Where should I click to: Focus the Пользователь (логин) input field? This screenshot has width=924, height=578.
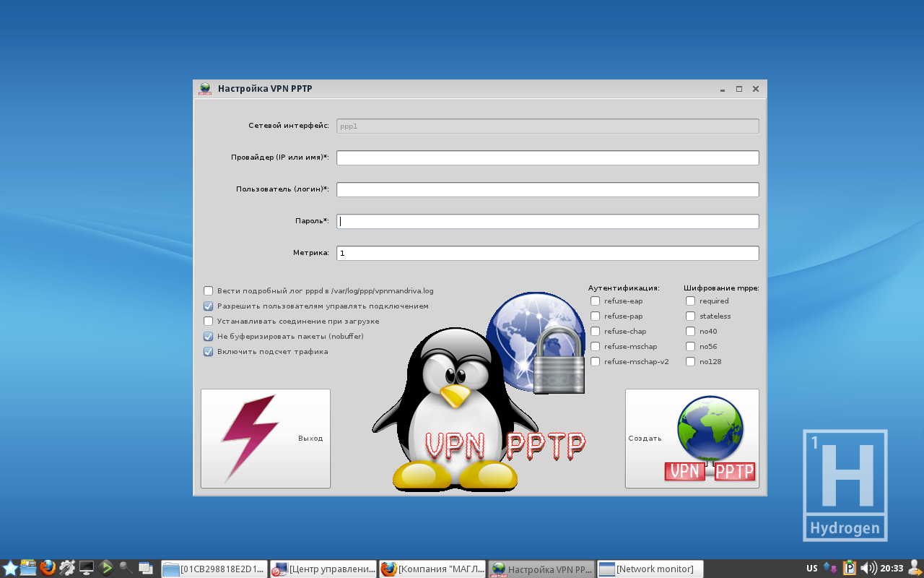(x=547, y=190)
